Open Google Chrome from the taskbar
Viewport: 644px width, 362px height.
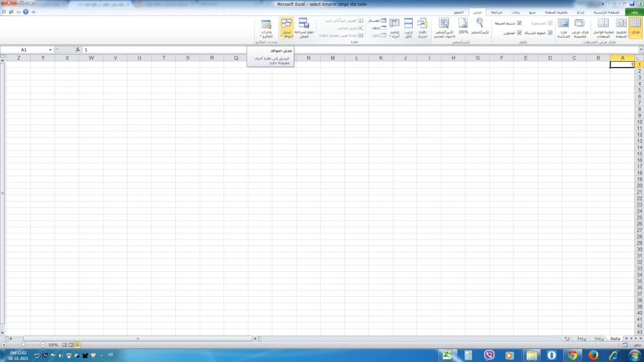coord(572,355)
